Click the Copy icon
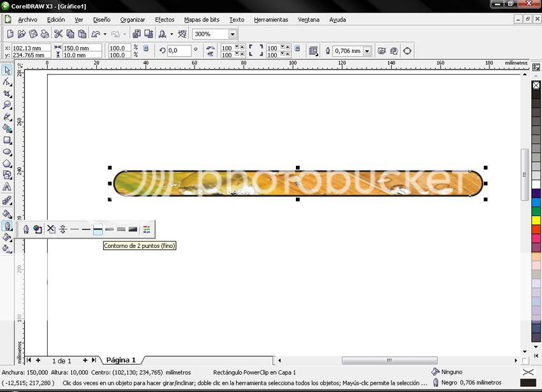The image size is (542, 392). pyautogui.click(x=70, y=34)
